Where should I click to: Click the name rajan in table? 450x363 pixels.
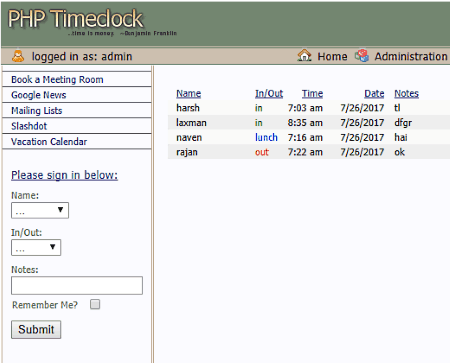coord(187,152)
